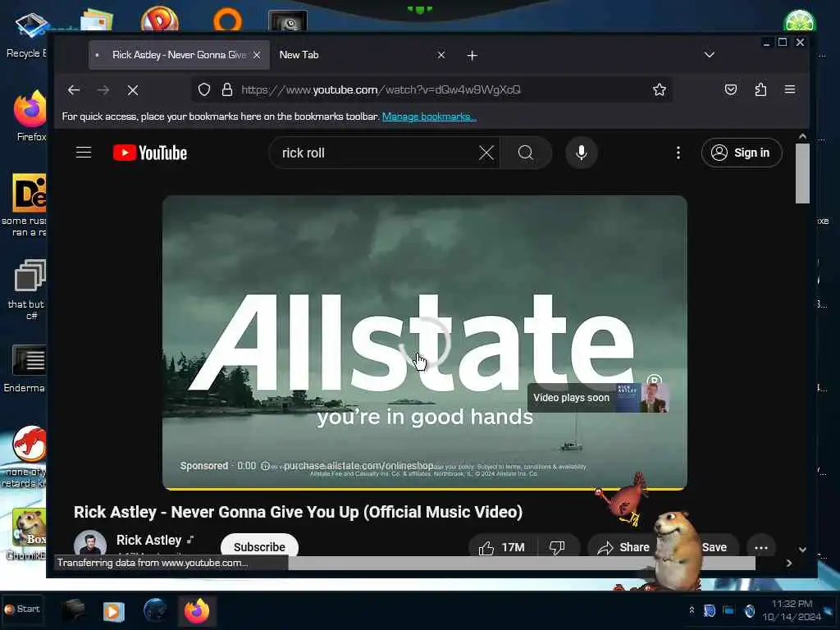The width and height of the screenshot is (840, 630).
Task: Click the Allstate ad video player
Action: click(x=424, y=343)
